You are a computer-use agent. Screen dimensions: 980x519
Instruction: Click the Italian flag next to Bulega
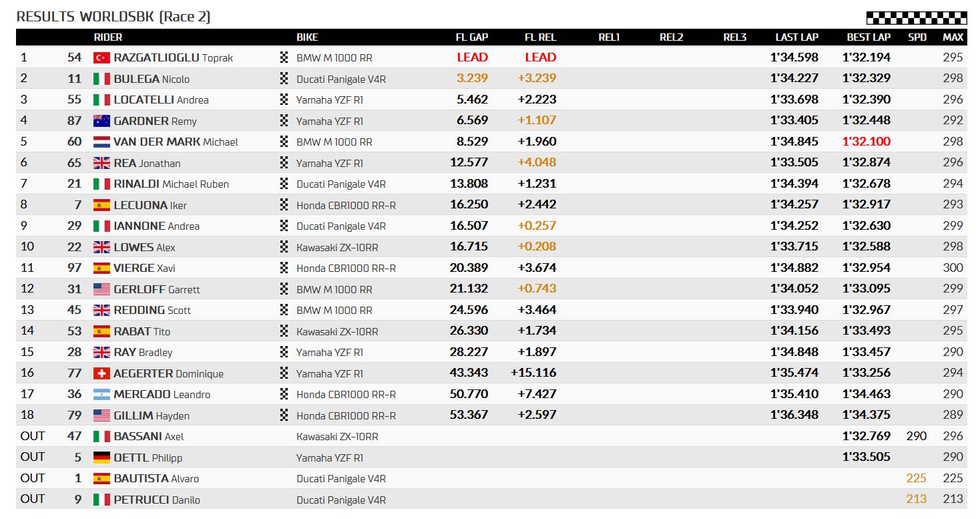point(101,79)
